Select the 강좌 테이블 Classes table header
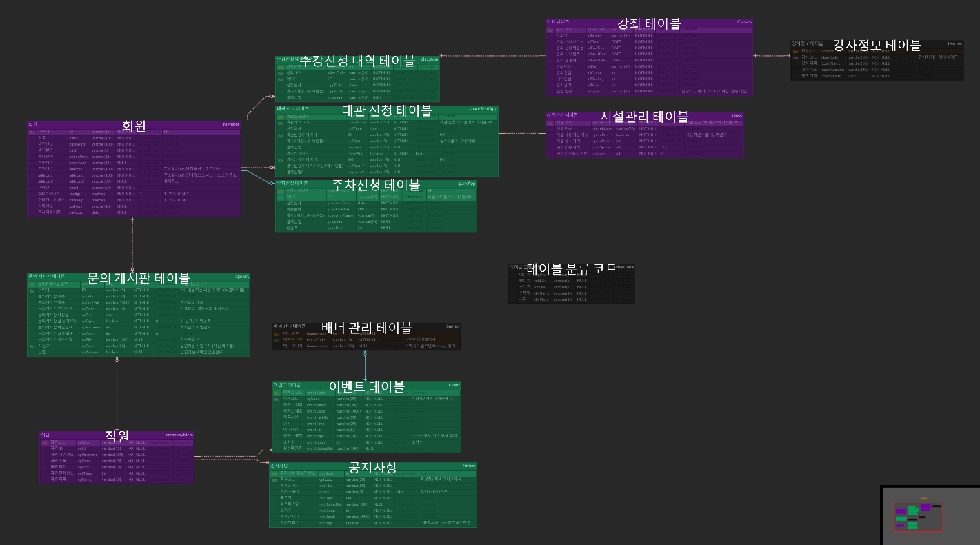Screen dimensions: 980x545 coord(649,23)
